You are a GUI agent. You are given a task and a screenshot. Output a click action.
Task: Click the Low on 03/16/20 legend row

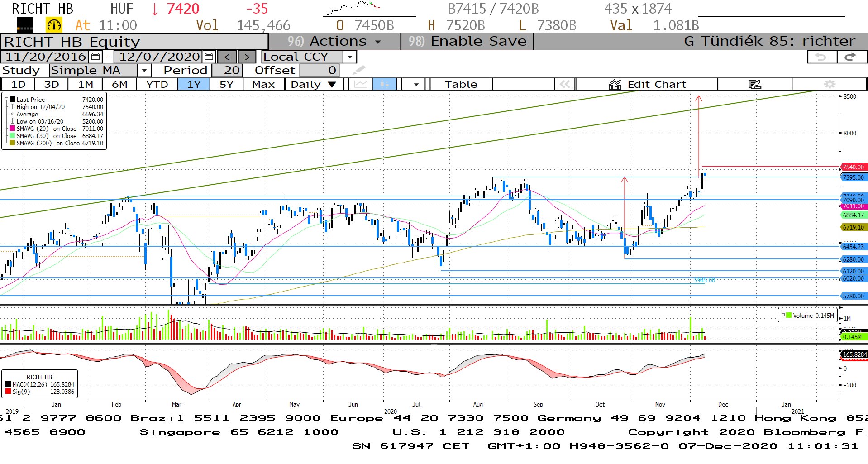point(57,121)
